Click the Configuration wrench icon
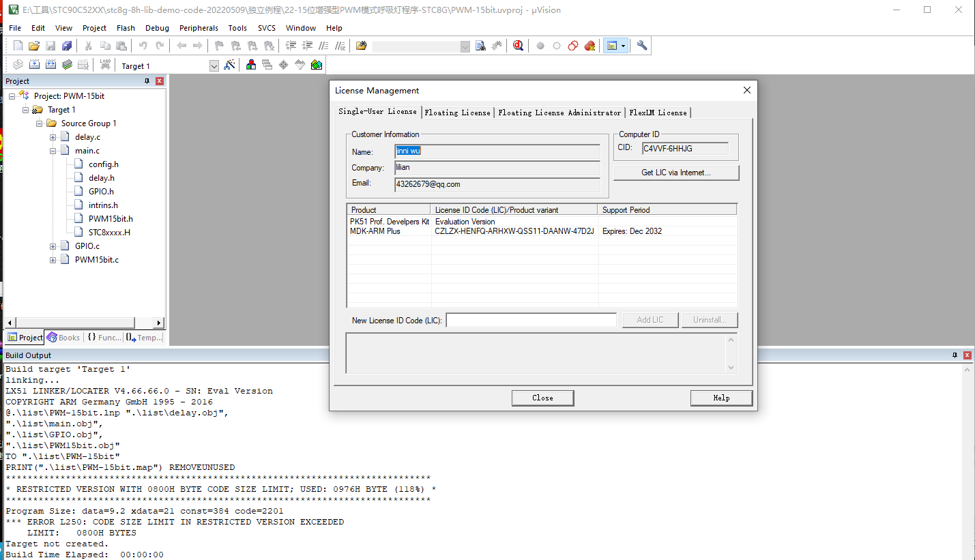 (641, 46)
